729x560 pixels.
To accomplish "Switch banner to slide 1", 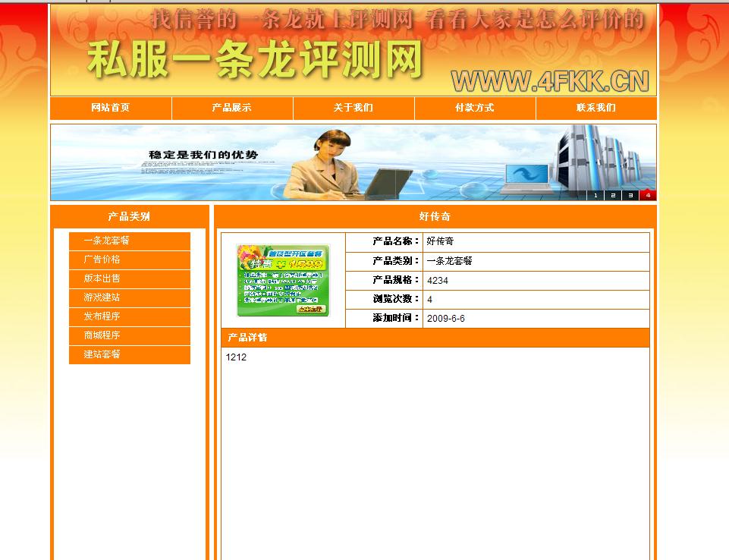I will point(596,195).
